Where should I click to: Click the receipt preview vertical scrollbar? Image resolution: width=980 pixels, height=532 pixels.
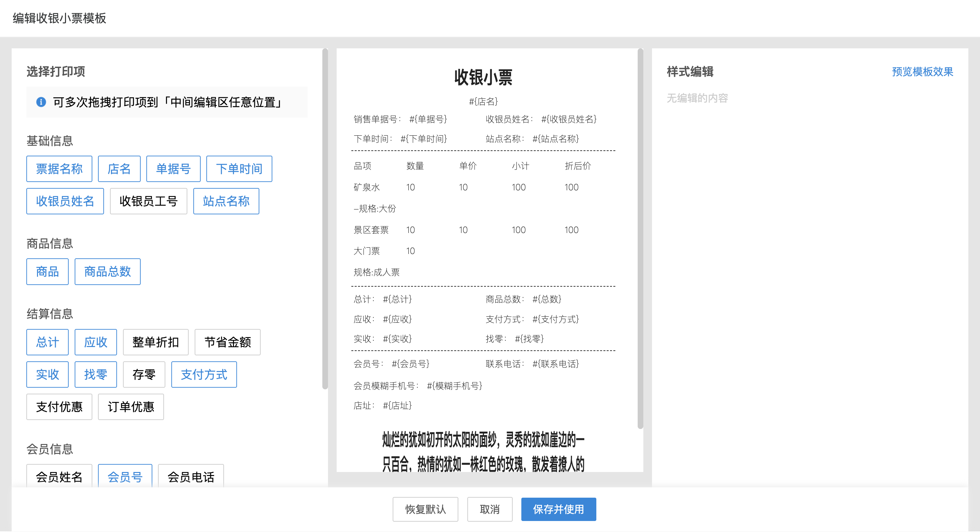640,239
